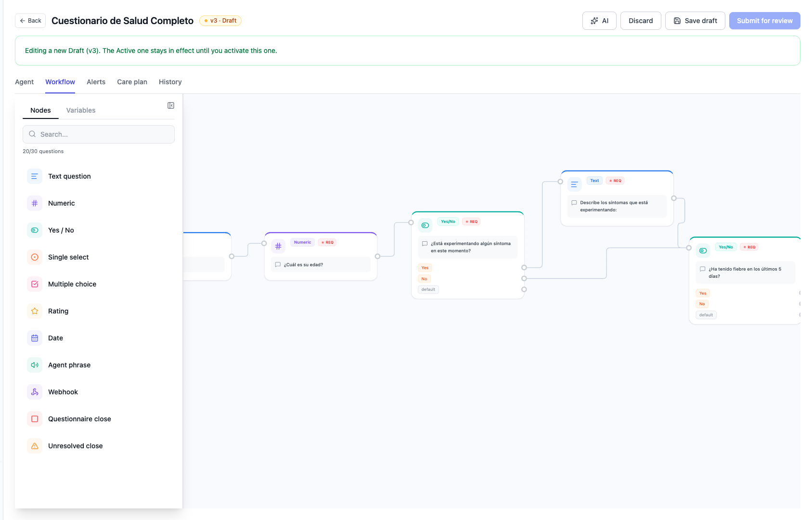The image size is (812, 520).
Task: Save draft of the questionnaire
Action: [x=695, y=21]
